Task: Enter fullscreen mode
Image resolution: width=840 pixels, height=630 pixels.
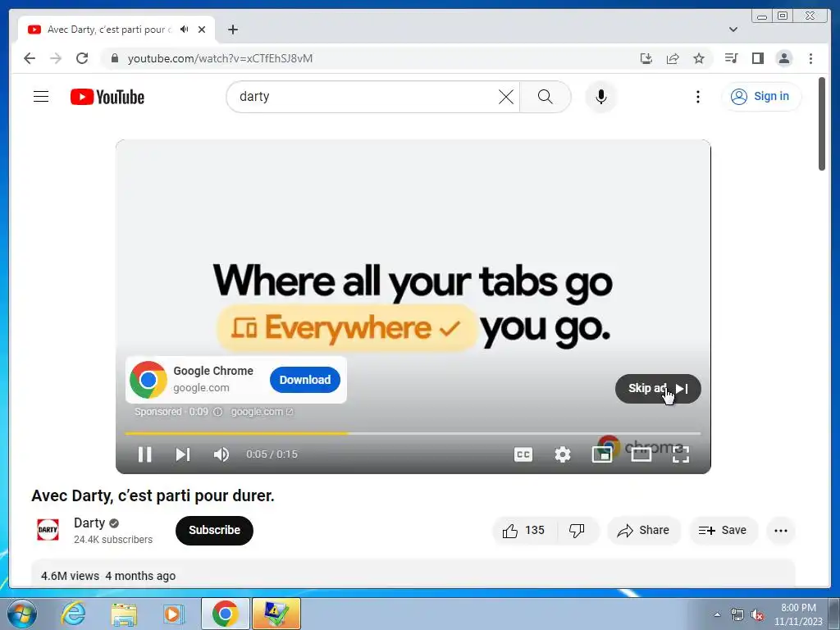Action: [x=680, y=454]
